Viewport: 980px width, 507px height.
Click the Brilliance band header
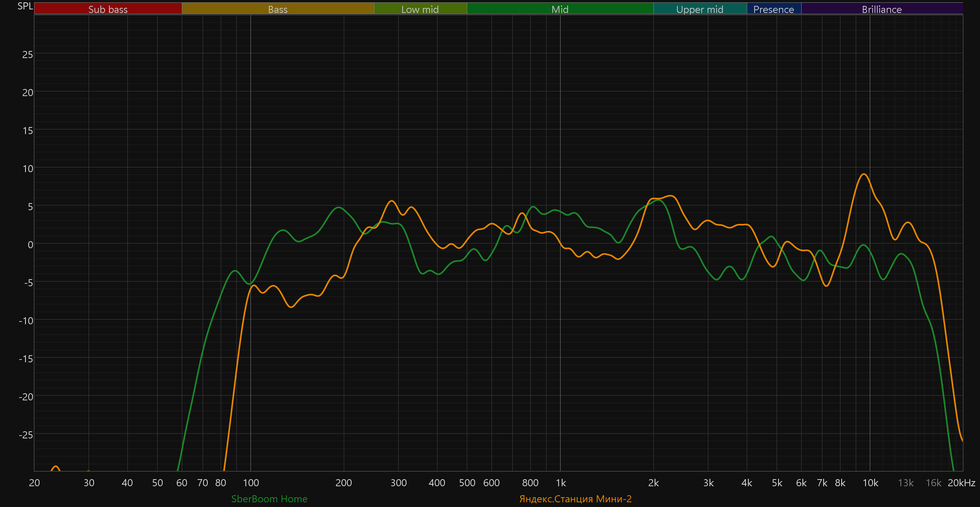tap(882, 9)
